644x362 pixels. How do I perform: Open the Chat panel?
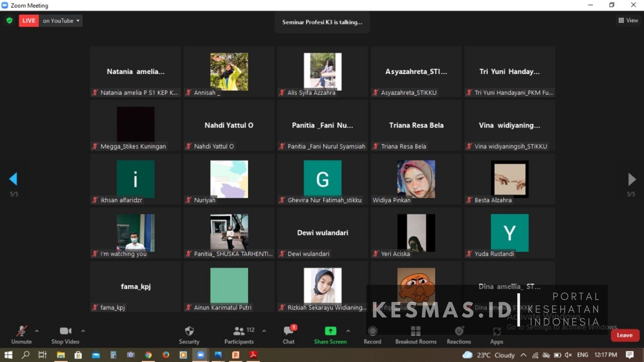288,331
